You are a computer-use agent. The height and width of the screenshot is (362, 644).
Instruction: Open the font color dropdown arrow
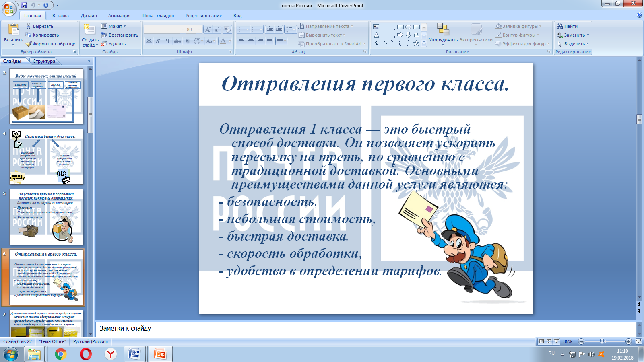pos(230,41)
